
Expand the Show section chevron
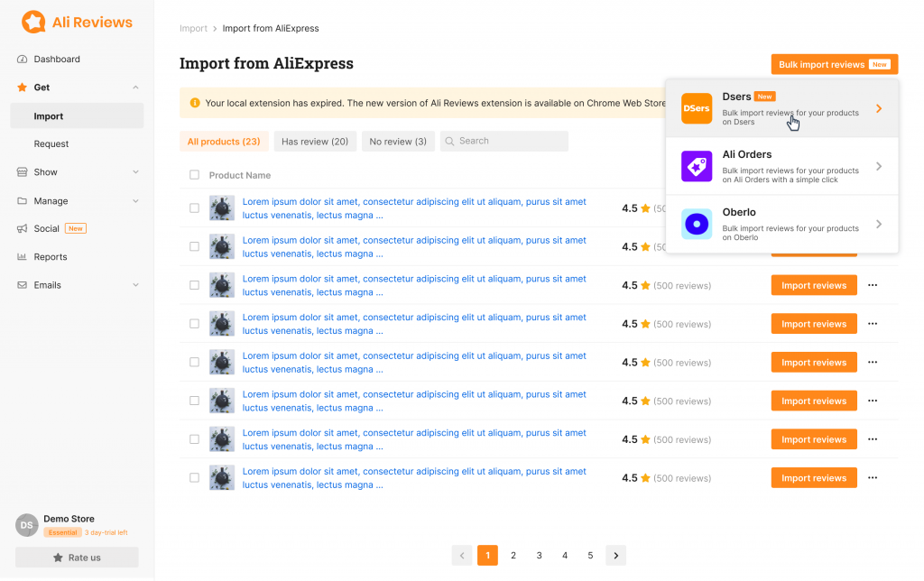135,172
